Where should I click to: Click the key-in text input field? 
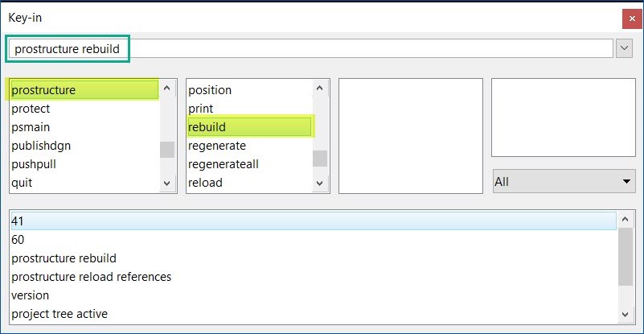[310, 49]
